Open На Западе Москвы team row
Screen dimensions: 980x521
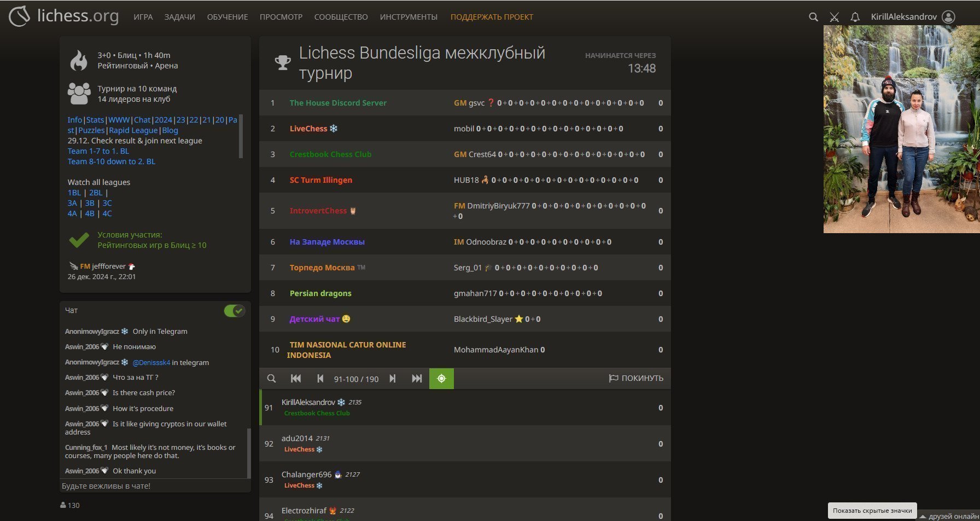(465, 242)
